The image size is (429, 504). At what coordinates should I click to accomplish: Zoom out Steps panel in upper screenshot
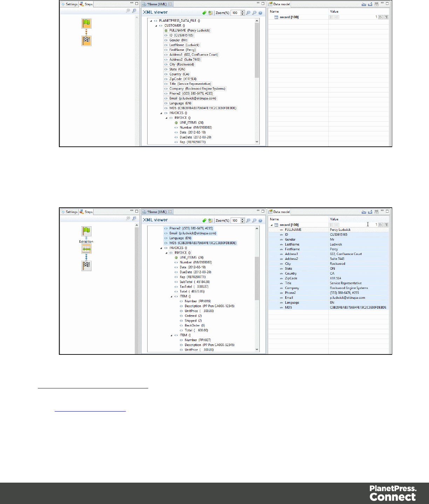(134, 11)
